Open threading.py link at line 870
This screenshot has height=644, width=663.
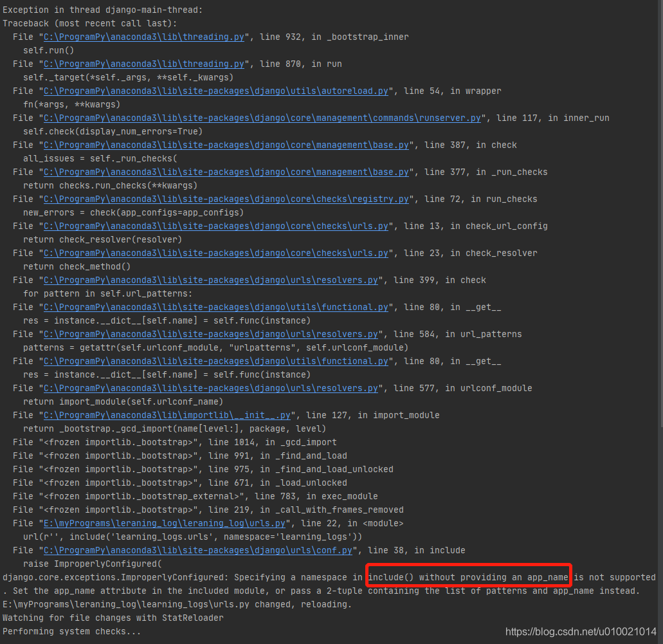pyautogui.click(x=143, y=64)
